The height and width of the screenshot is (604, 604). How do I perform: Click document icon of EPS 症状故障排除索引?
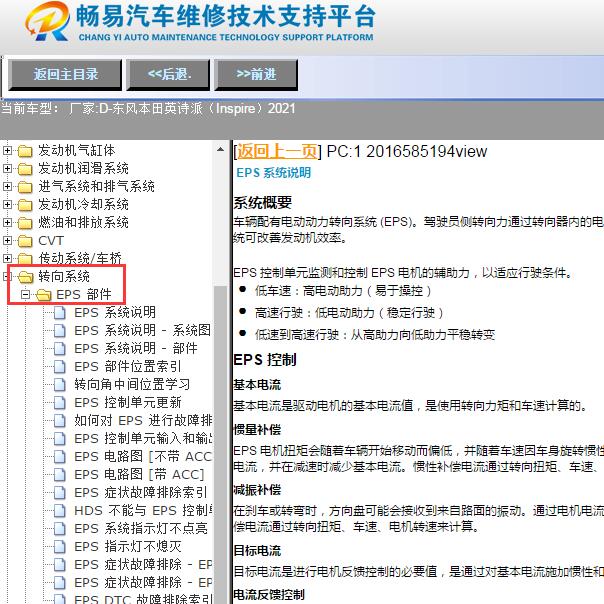coord(60,493)
